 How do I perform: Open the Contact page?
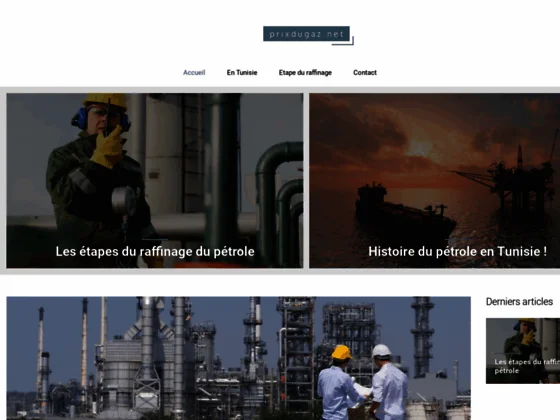[x=365, y=72]
